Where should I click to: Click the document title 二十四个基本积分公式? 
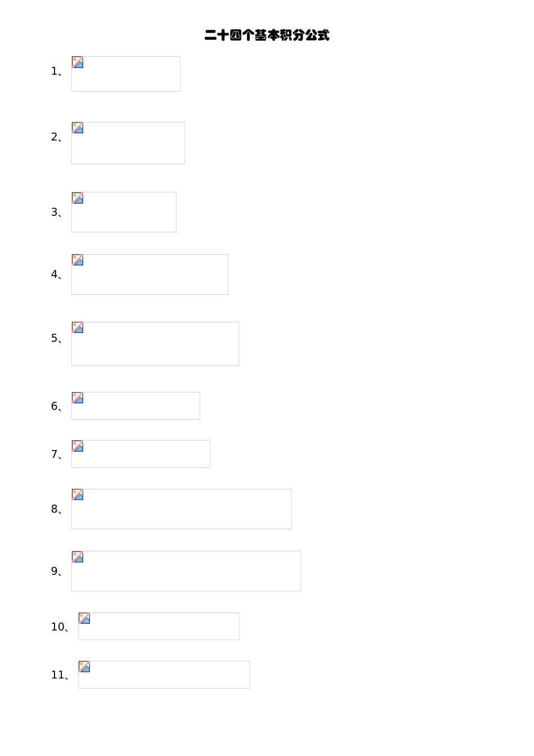point(267,35)
